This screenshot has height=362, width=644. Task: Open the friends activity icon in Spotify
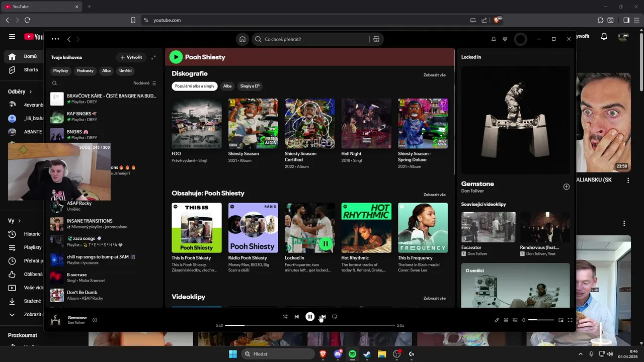click(x=505, y=39)
